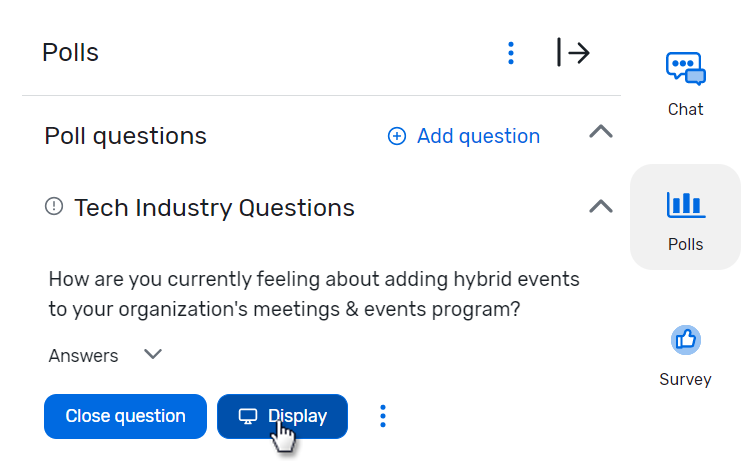750x461 pixels.
Task: Switch to the Chat tab label
Action: tap(686, 109)
